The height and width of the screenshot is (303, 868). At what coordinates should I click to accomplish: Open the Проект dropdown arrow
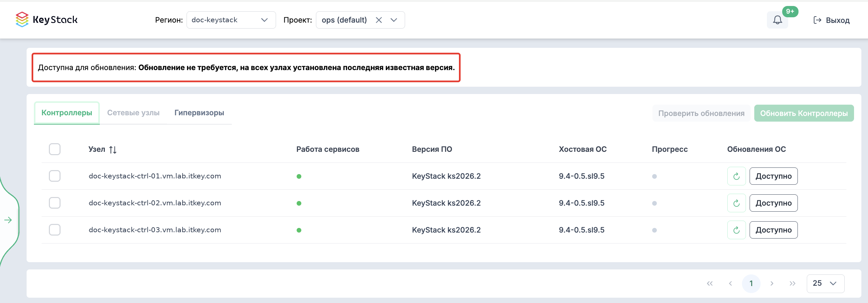[x=393, y=20]
